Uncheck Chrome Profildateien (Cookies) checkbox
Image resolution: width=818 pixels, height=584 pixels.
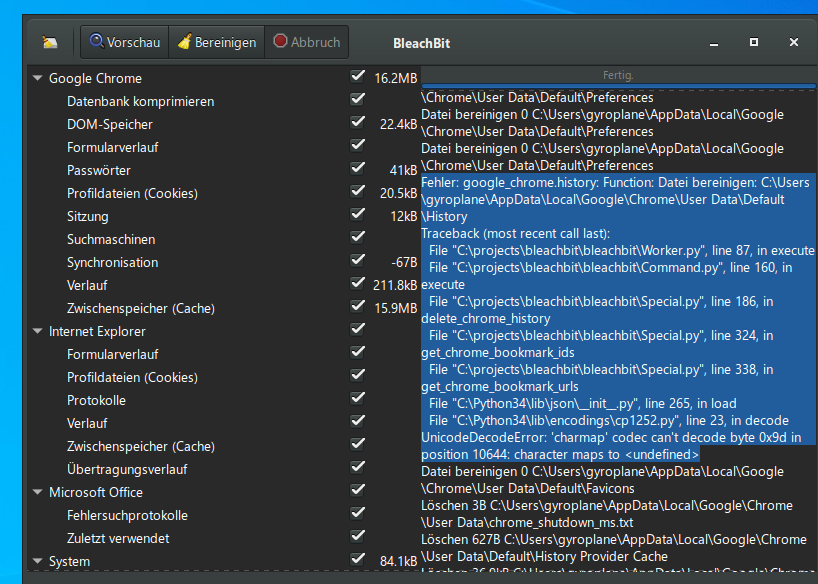coord(357,191)
